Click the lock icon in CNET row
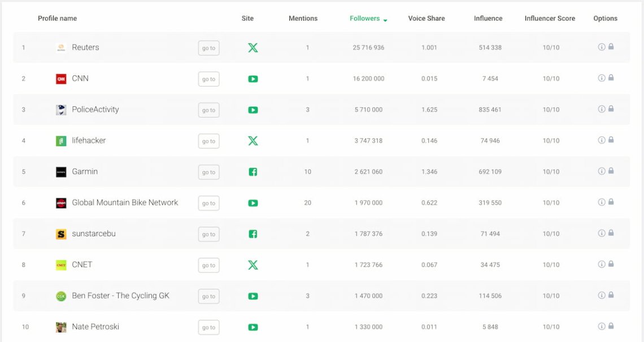This screenshot has width=644, height=342. 611,263
